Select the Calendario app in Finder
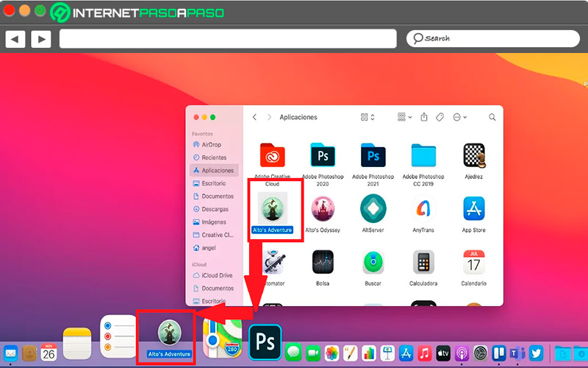 (x=474, y=262)
